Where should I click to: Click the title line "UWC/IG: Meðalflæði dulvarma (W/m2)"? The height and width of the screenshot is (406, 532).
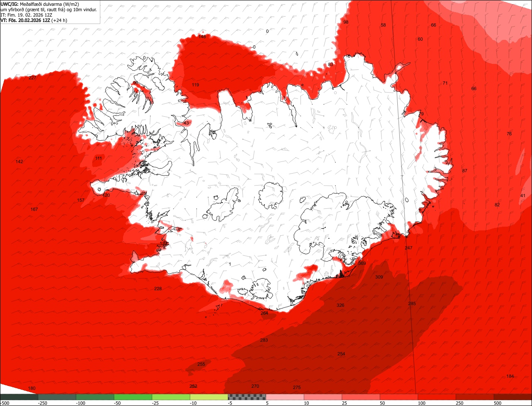(x=40, y=4)
